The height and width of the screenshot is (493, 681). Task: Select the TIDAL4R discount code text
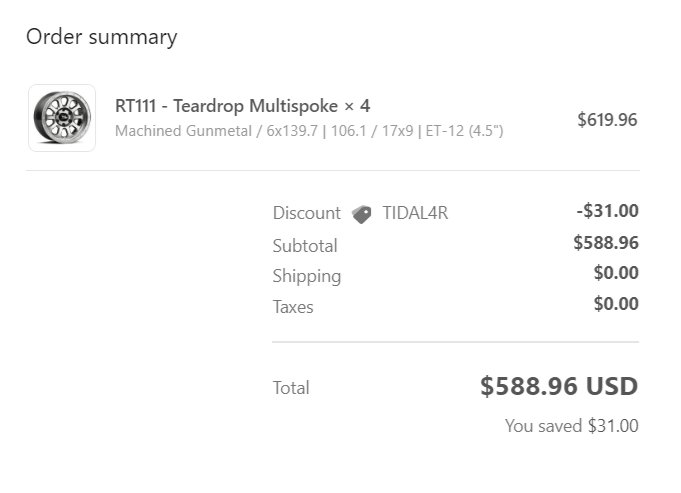click(415, 213)
